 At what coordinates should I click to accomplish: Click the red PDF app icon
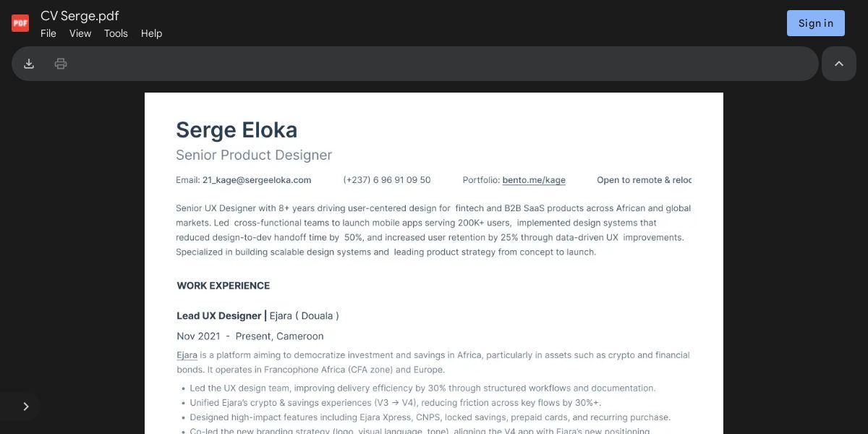click(x=20, y=23)
